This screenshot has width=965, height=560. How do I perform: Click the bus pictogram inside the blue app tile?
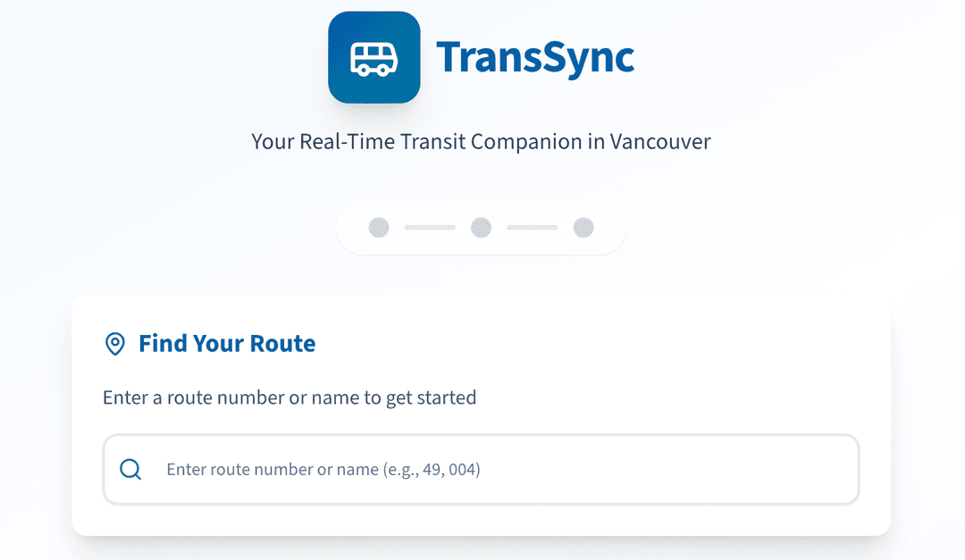coord(373,56)
